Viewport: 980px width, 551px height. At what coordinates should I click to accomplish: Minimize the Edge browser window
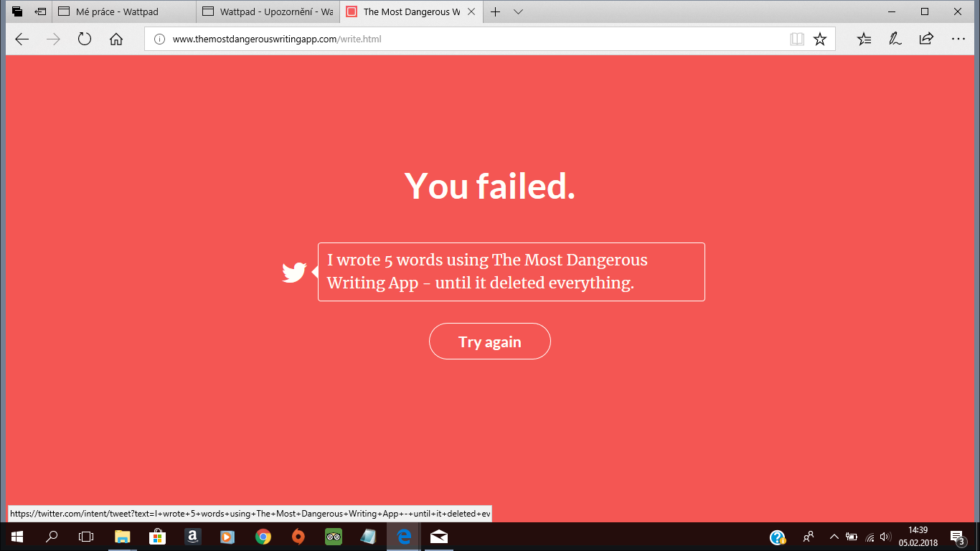892,11
